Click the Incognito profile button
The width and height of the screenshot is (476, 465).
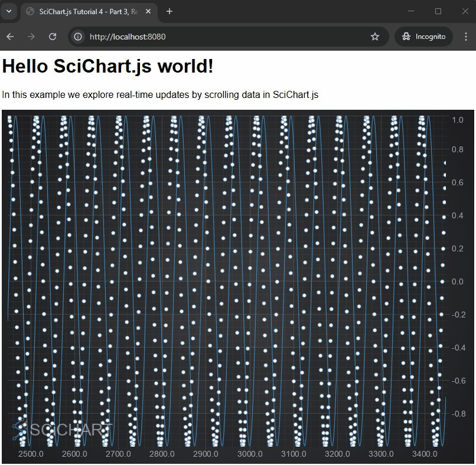click(x=423, y=37)
